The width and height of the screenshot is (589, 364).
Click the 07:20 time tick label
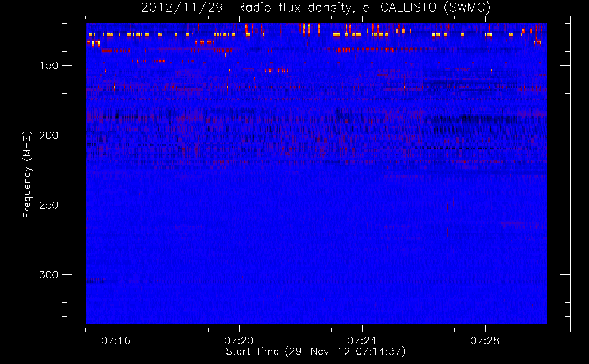tap(239, 341)
